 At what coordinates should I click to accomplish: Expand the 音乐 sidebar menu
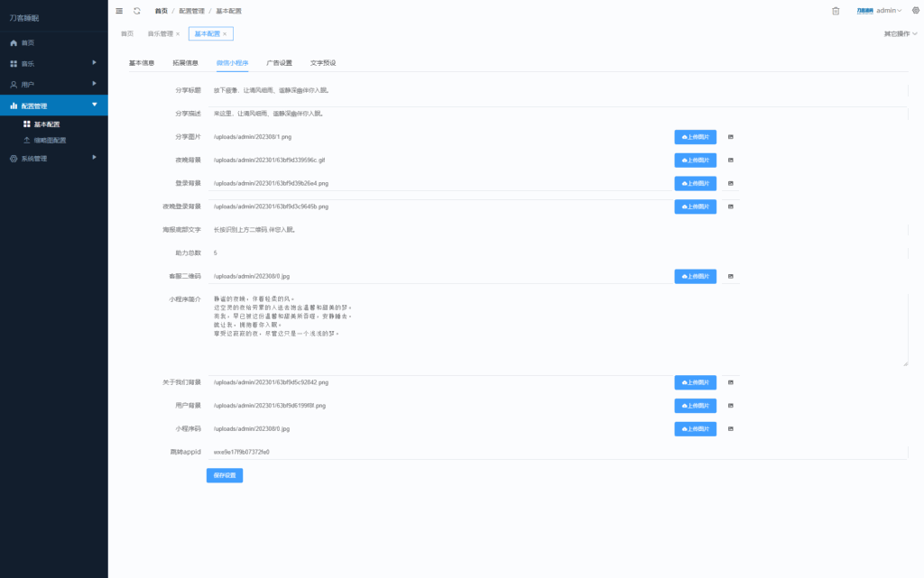(54, 63)
